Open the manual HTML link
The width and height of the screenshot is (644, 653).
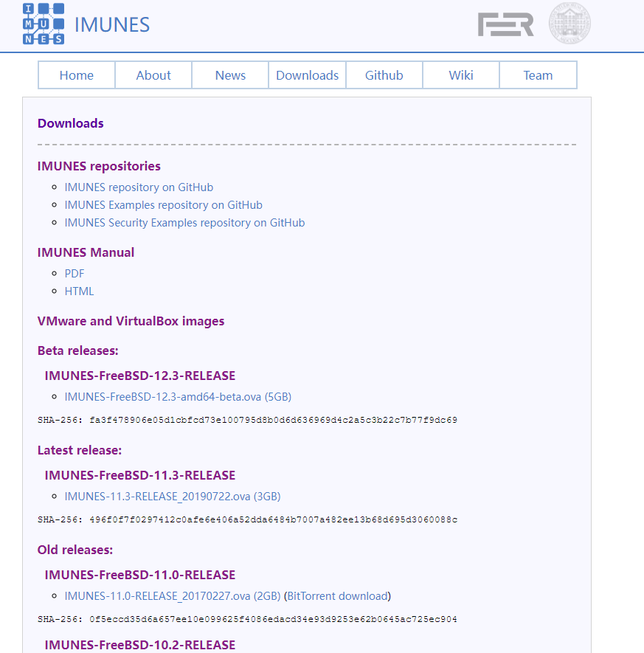[x=79, y=291]
